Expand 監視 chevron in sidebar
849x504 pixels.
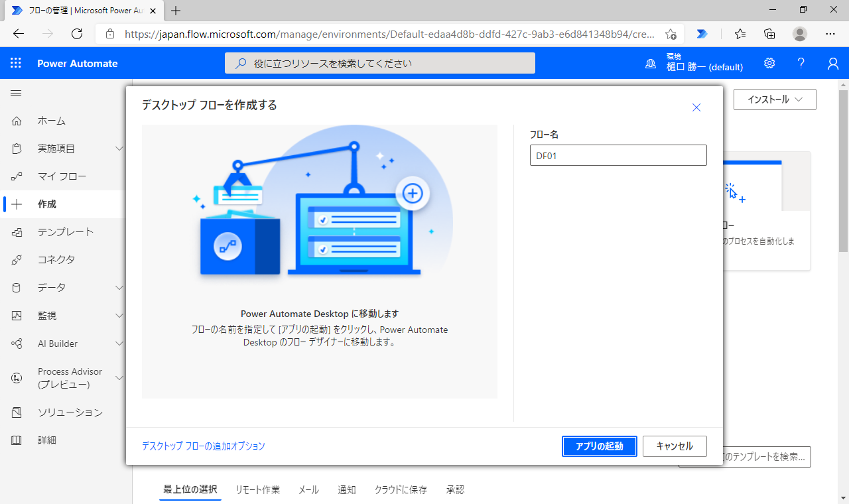tap(119, 316)
